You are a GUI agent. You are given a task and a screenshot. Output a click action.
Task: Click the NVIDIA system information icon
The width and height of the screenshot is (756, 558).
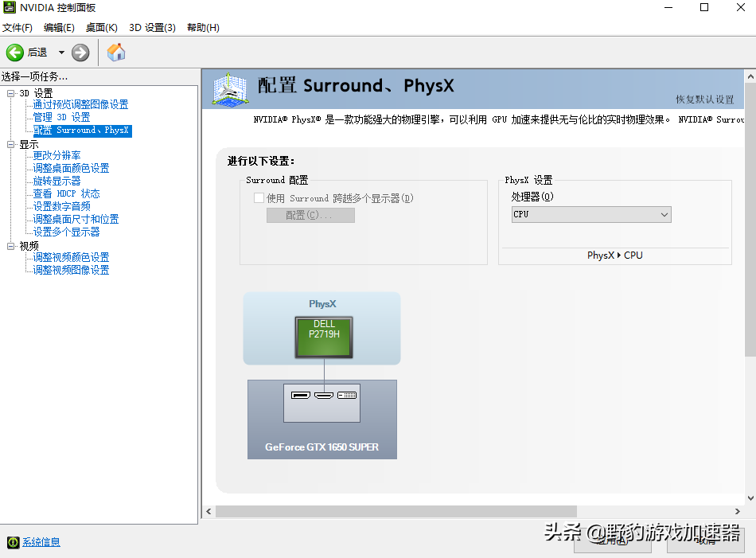[13, 542]
